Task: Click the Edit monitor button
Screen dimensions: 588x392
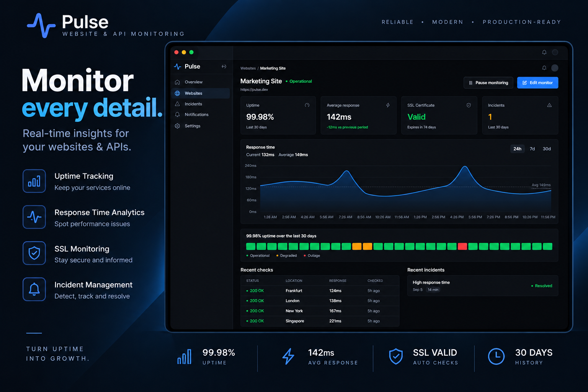Action: [x=537, y=83]
